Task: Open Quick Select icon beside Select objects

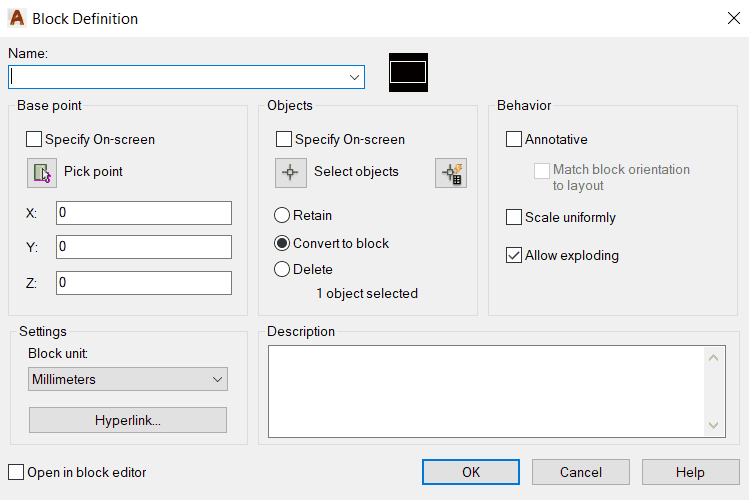Action: click(x=451, y=173)
